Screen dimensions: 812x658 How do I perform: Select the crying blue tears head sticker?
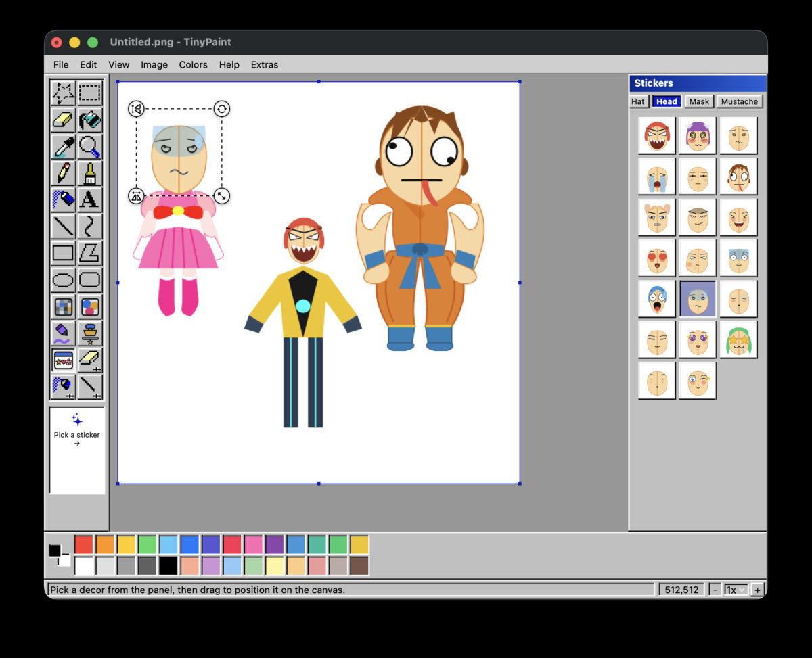click(x=657, y=177)
